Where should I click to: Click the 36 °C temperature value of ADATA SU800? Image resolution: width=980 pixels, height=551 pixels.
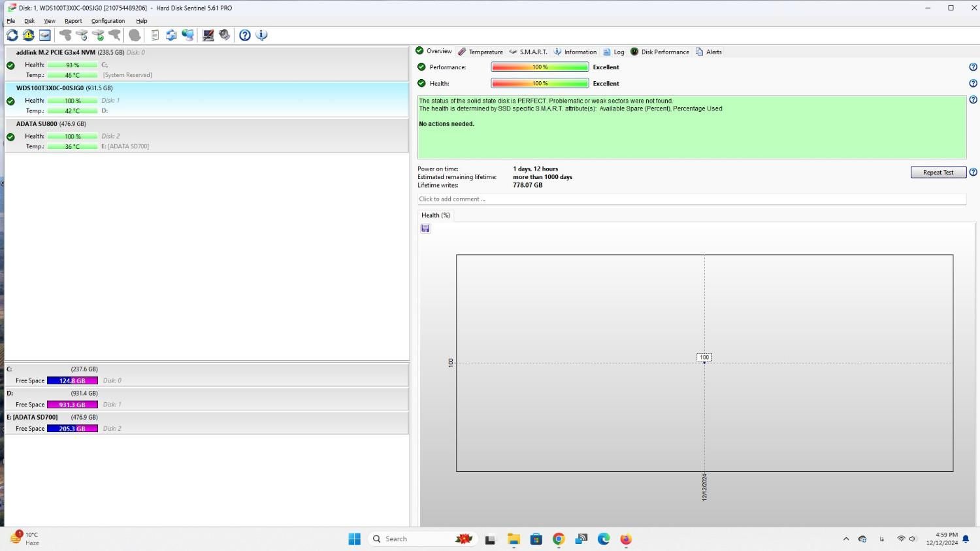tap(73, 147)
